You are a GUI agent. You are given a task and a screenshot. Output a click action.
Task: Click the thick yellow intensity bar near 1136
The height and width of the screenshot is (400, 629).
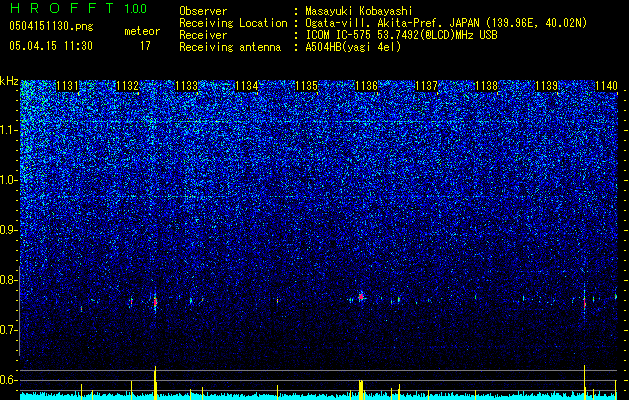pyautogui.click(x=361, y=390)
